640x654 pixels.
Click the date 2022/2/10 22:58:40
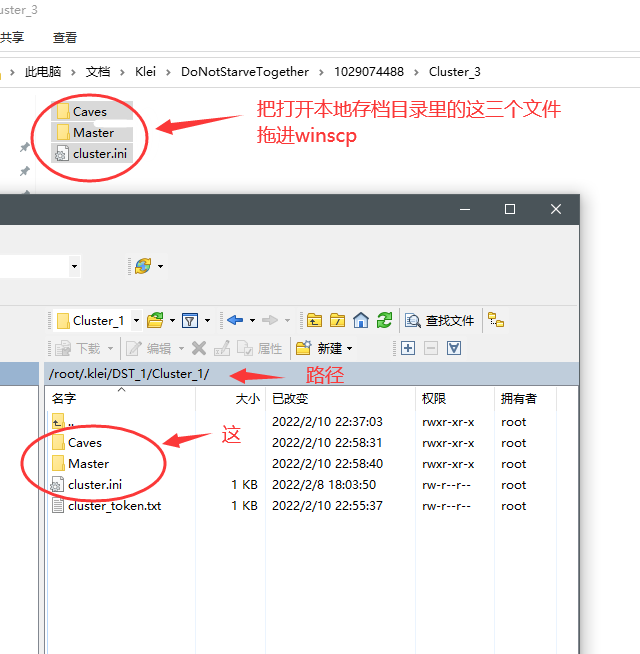(327, 464)
